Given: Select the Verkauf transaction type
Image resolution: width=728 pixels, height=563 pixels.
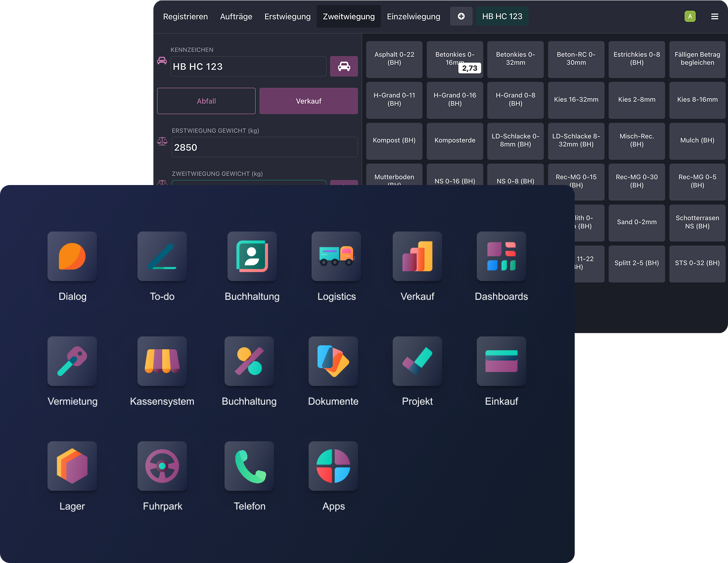Looking at the screenshot, I should pos(308,100).
